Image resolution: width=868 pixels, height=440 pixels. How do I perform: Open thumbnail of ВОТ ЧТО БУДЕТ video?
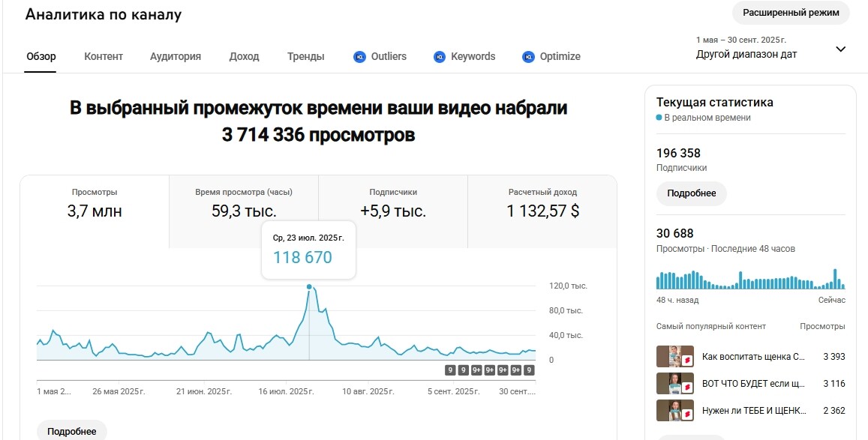click(x=674, y=383)
